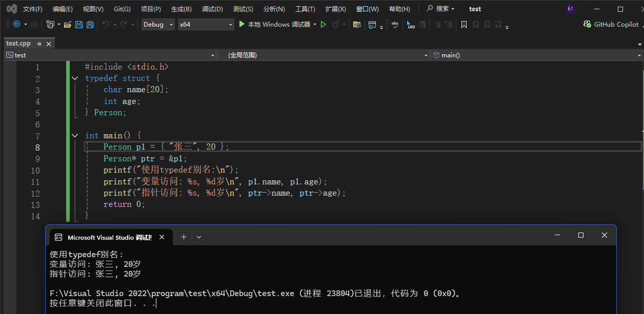Screen dimensions: 644x314
Task: Click the hot reload flame icon
Action: tap(336, 24)
